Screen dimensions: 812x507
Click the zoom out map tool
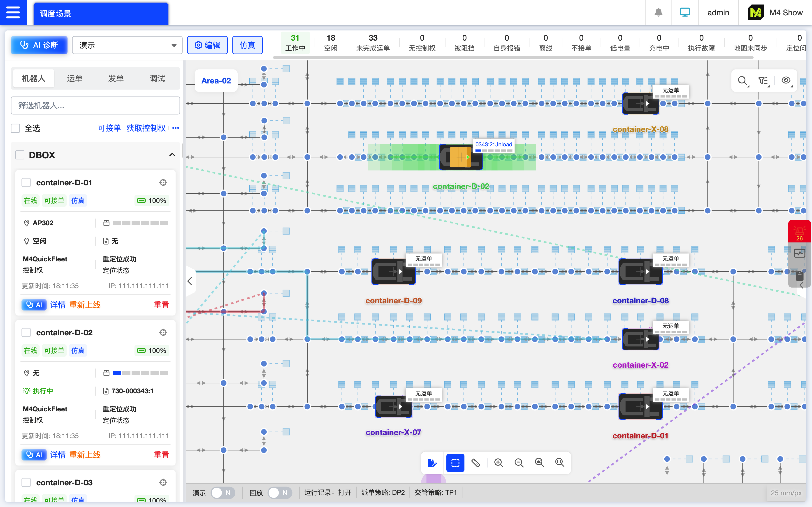click(519, 463)
